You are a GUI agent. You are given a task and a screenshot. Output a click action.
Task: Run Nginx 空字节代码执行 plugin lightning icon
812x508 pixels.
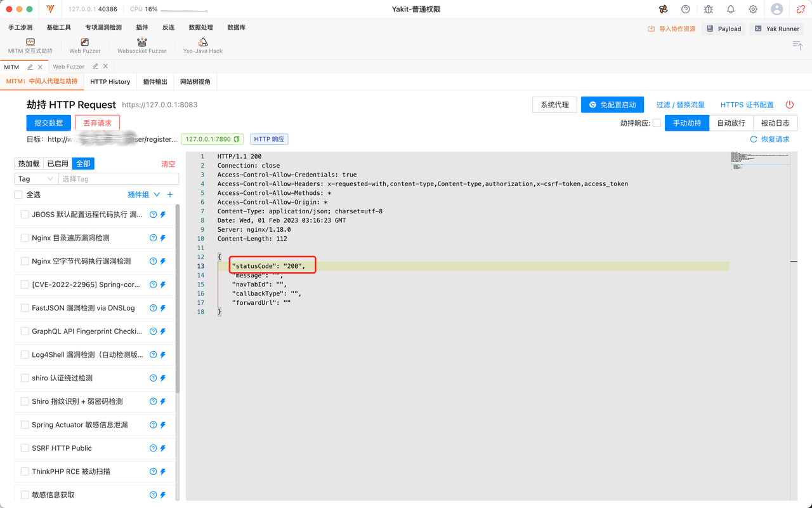tap(163, 262)
